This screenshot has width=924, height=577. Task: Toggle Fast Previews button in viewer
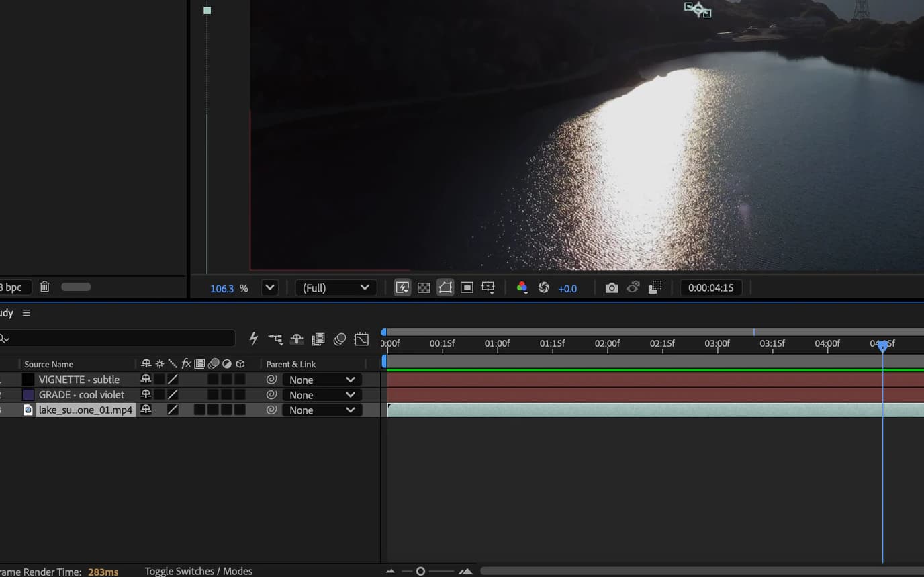(x=402, y=287)
